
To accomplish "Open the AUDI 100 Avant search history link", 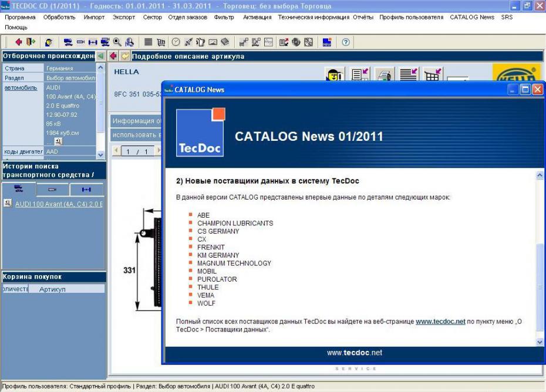I will tap(59, 204).
